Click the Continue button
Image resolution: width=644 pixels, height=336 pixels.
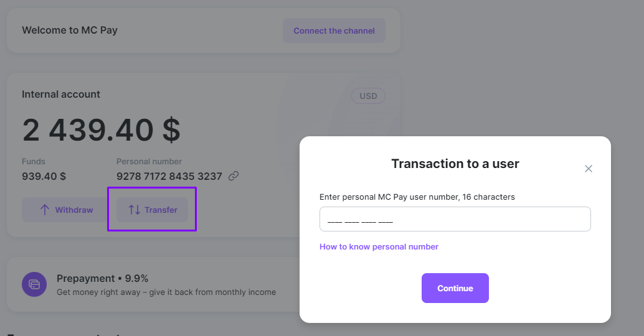(x=455, y=288)
